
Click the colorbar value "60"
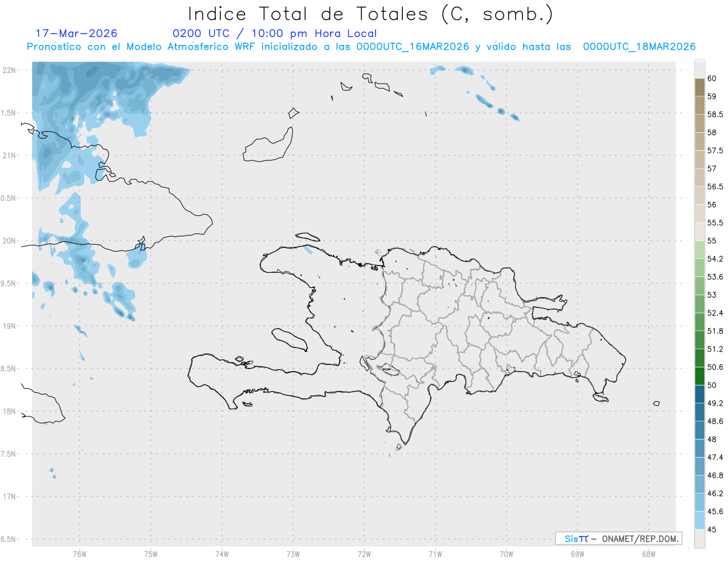tap(712, 78)
